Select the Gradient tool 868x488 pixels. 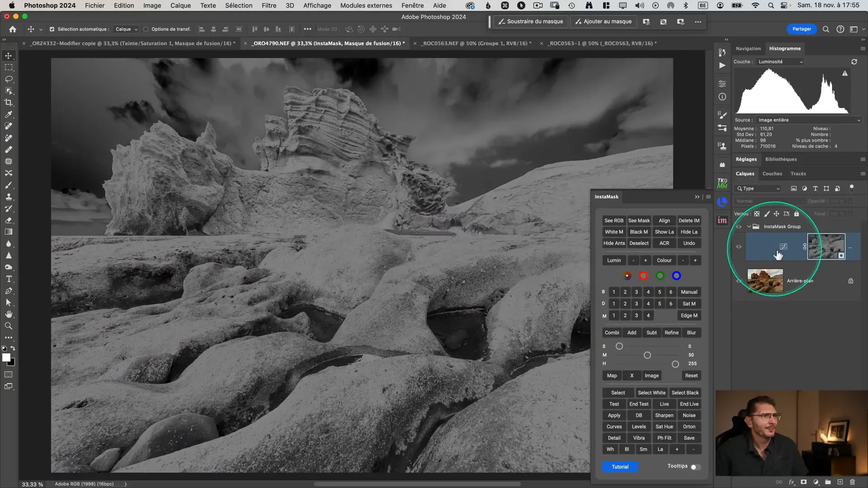coord(9,232)
